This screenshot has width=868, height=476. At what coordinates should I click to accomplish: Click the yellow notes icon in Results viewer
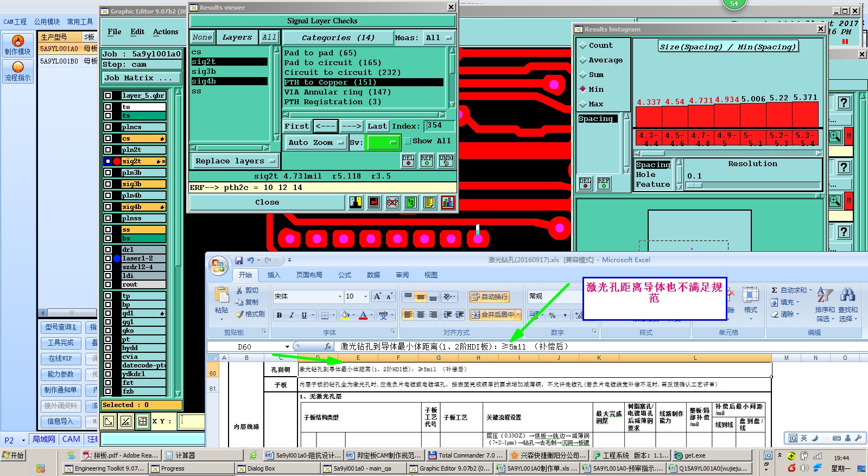point(429,202)
